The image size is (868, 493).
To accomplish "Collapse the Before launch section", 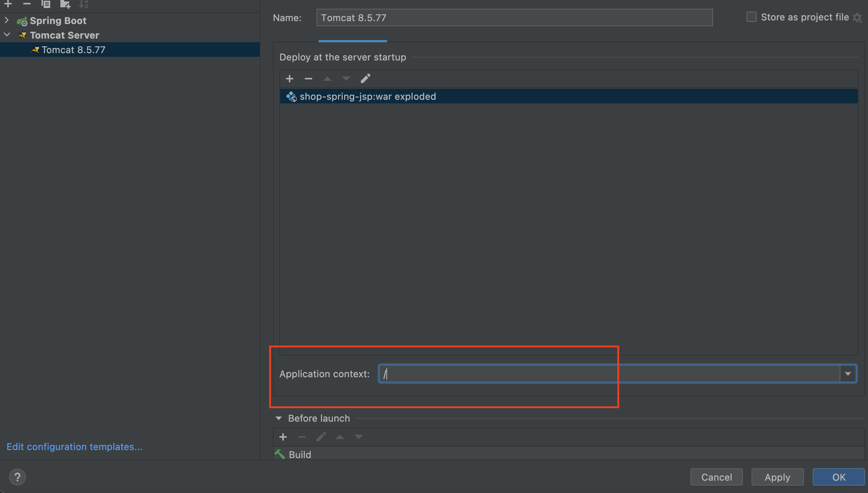I will 279,418.
